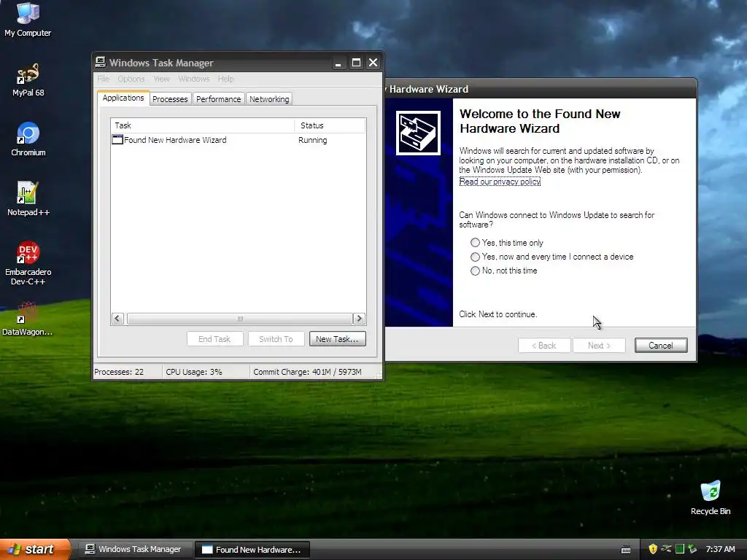Open the View menu in Task Manager
The width and height of the screenshot is (747, 560).
(161, 79)
